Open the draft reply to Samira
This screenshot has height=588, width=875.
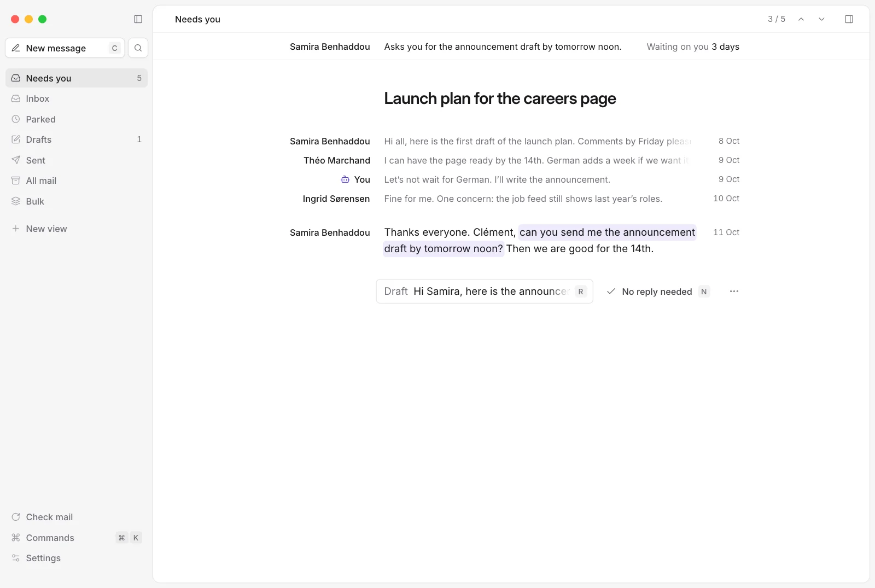(x=485, y=292)
